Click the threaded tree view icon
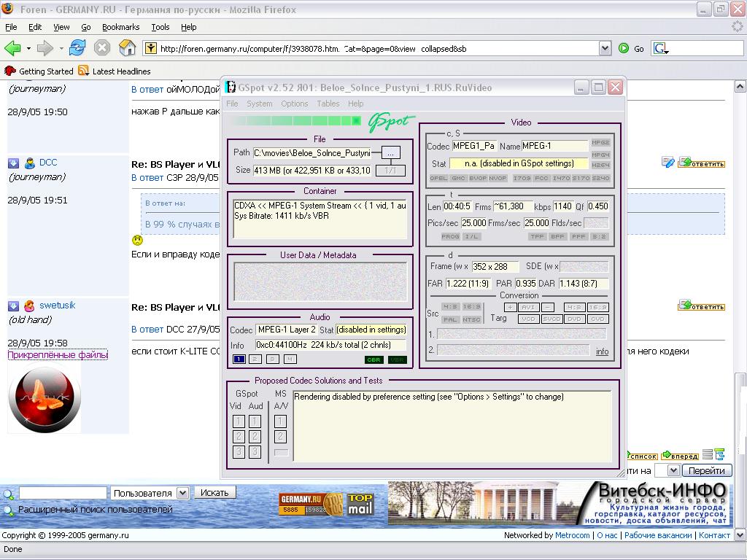The width and height of the screenshot is (747, 560). point(719,455)
